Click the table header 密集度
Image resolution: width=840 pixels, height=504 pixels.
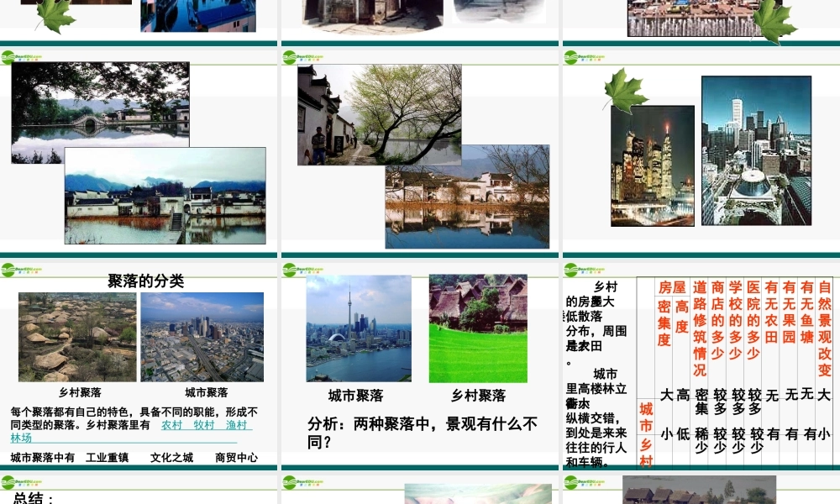click(x=664, y=323)
